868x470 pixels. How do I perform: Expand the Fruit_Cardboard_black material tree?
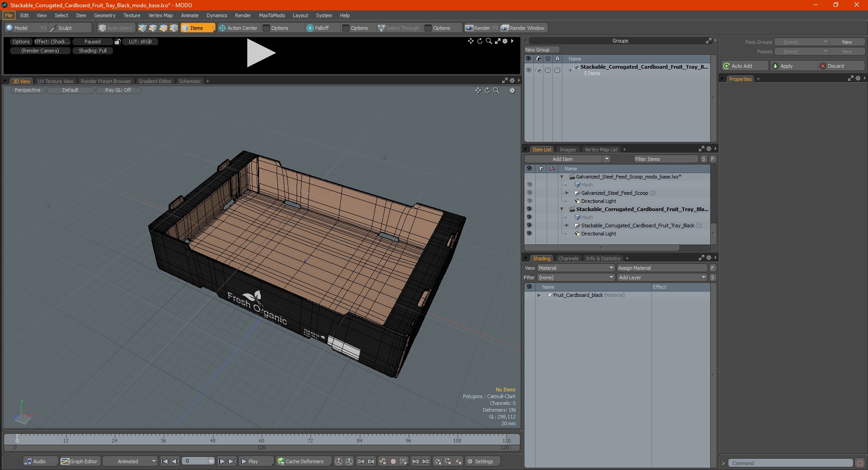539,295
